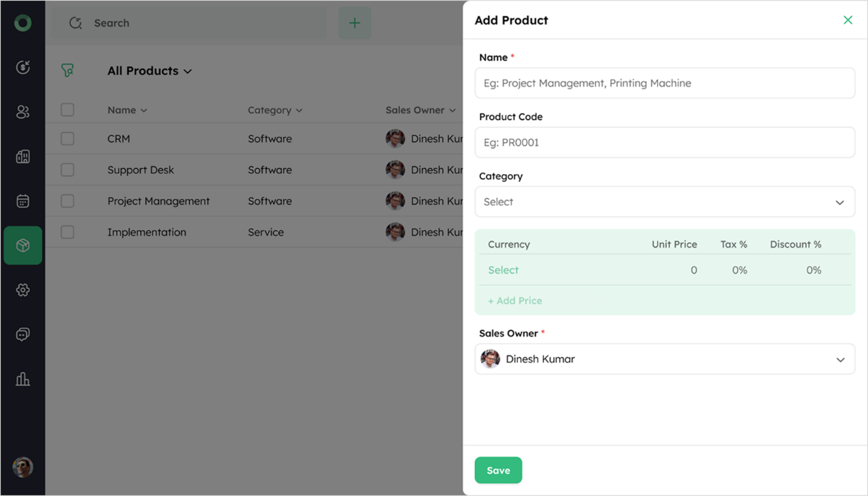Open the Settings gear icon in sidebar
This screenshot has height=496, width=868.
click(23, 290)
